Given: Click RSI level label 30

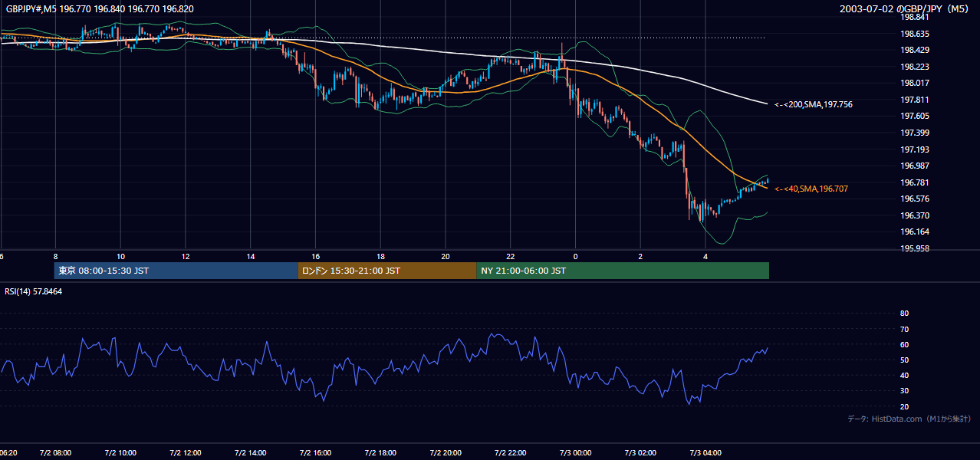Looking at the screenshot, I should (x=904, y=391).
